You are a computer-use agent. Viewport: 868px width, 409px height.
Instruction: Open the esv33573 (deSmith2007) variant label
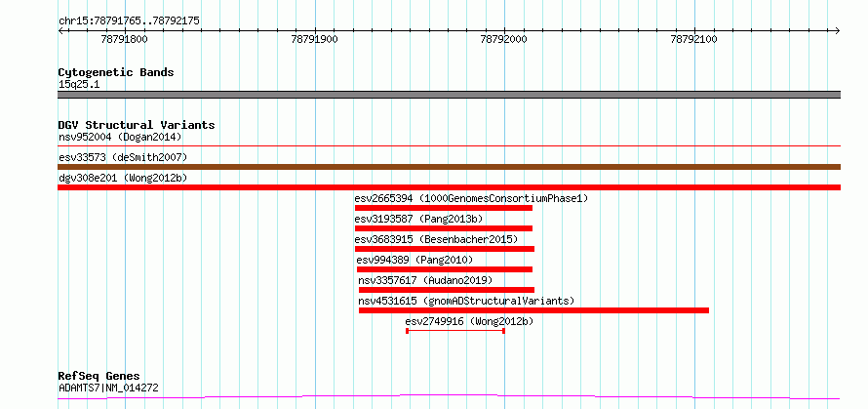click(x=123, y=157)
